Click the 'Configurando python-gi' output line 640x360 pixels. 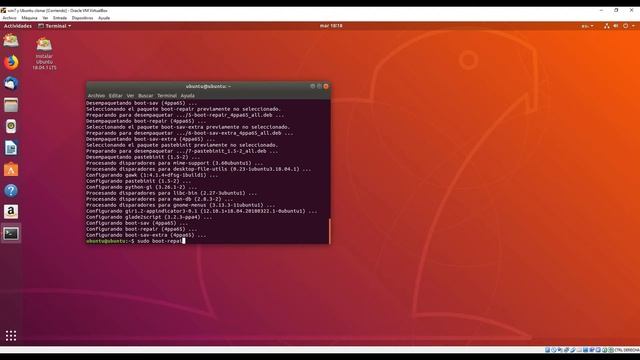(141, 187)
